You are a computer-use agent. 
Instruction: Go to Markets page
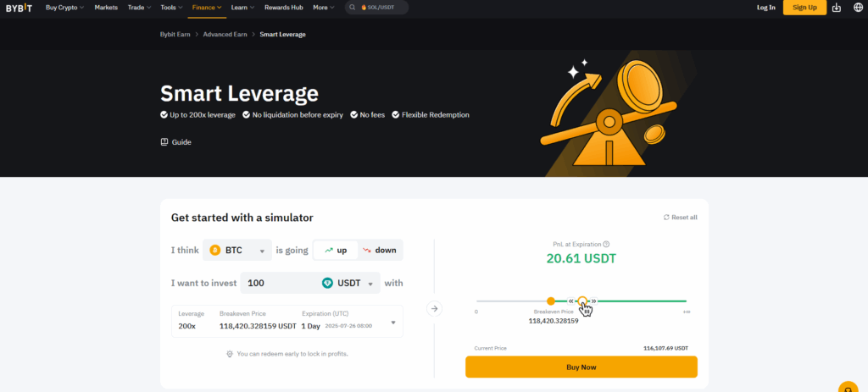point(106,8)
